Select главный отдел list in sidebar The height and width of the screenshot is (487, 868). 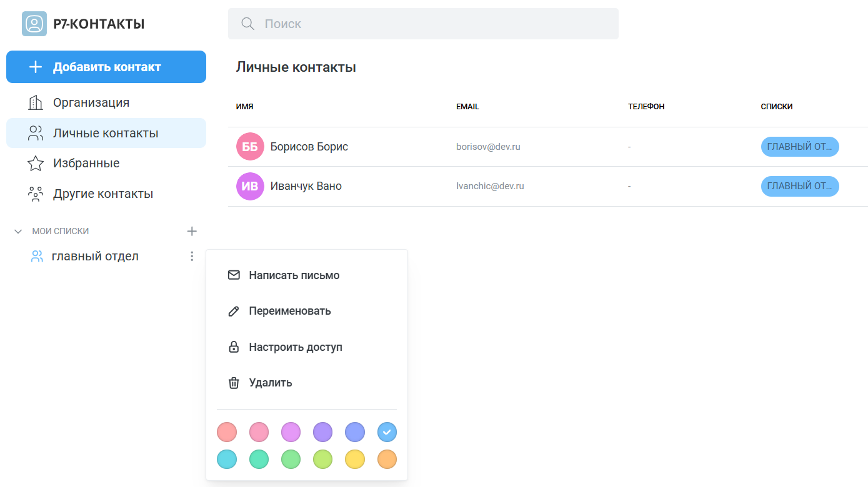click(95, 256)
